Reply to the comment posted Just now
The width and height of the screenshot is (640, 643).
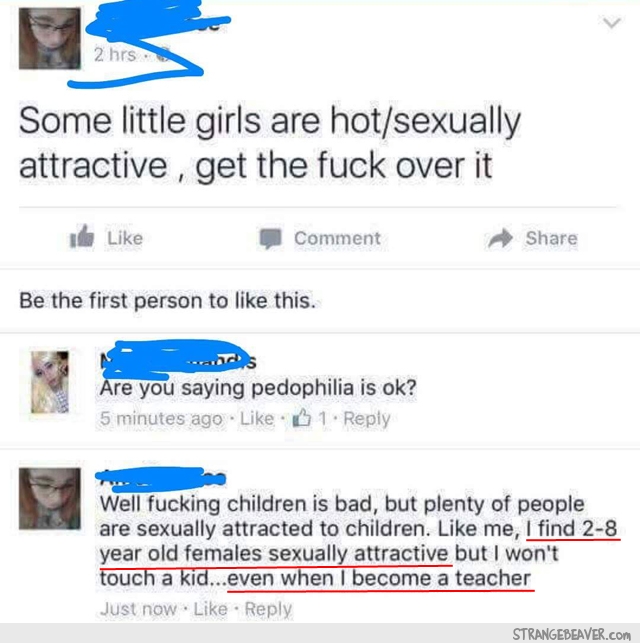pos(268,609)
